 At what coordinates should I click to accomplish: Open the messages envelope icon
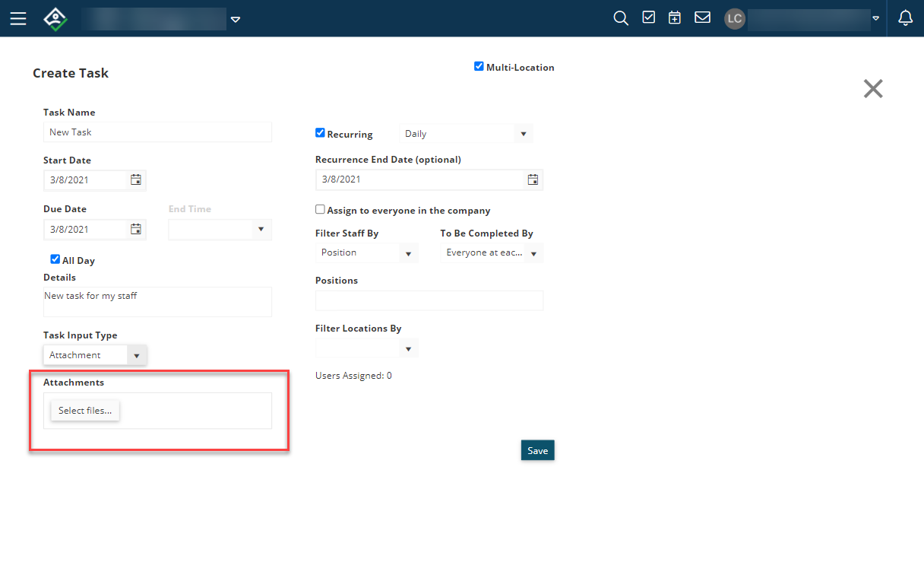tap(702, 17)
